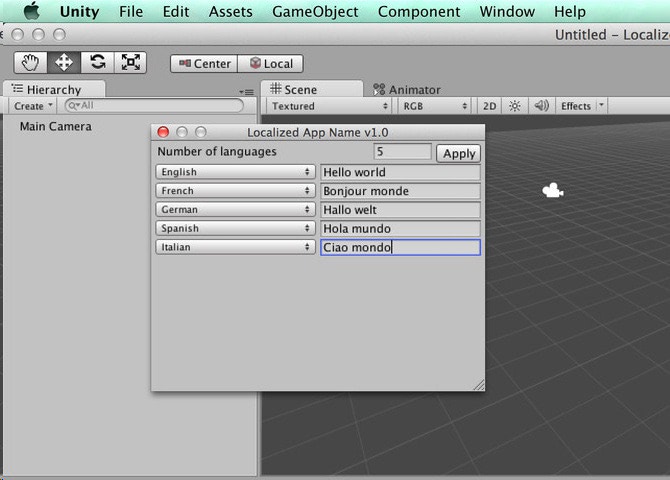670x480 pixels.
Task: Open the Help menu
Action: pos(570,12)
